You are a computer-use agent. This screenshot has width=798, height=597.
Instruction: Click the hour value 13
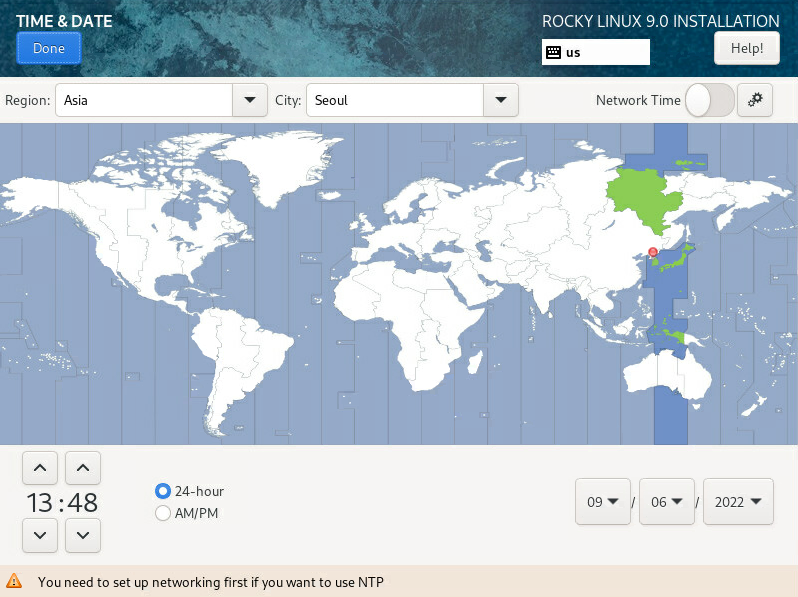pos(40,502)
